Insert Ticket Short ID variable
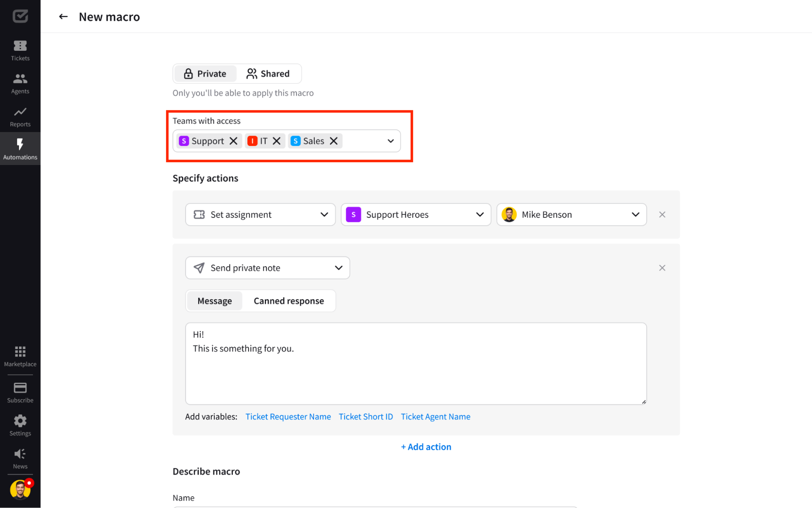Image resolution: width=812 pixels, height=508 pixels. point(366,417)
